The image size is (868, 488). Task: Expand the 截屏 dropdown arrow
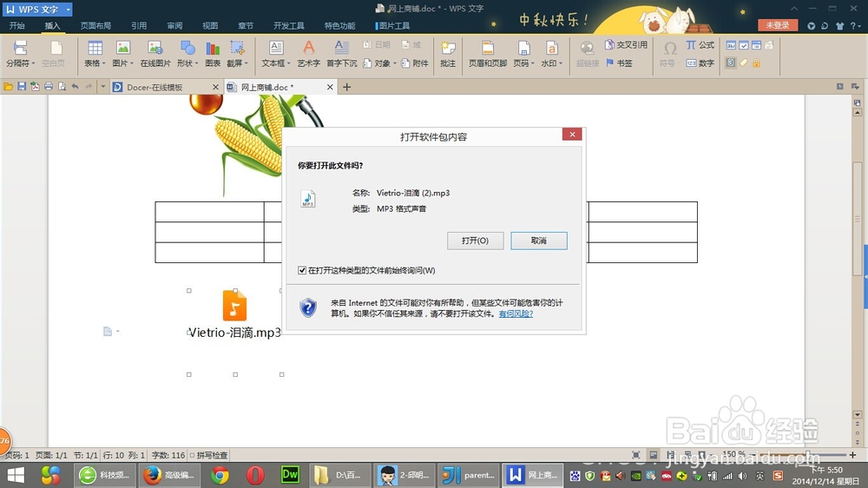pyautogui.click(x=246, y=63)
